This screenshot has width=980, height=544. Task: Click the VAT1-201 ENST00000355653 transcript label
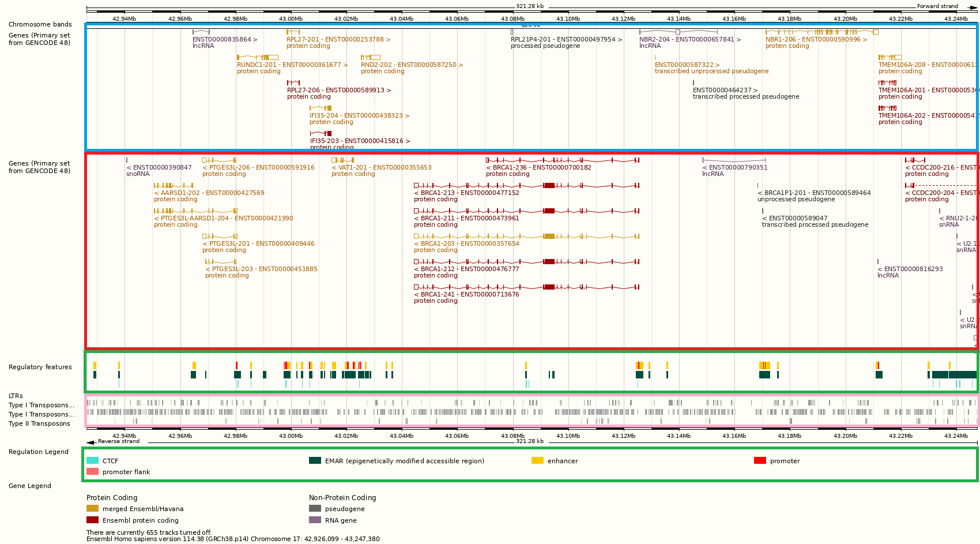point(381,167)
